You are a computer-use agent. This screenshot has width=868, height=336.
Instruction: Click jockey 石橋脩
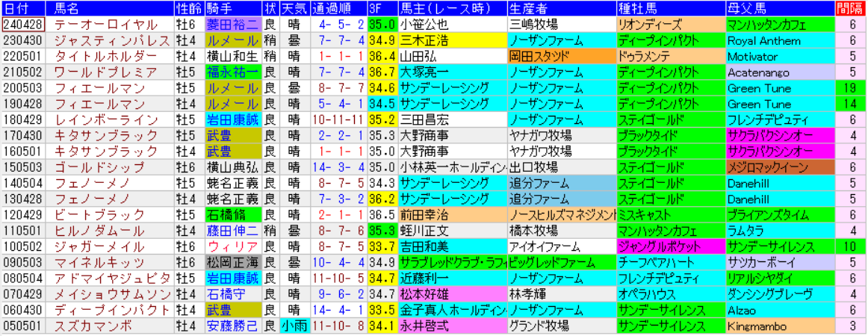point(233,215)
